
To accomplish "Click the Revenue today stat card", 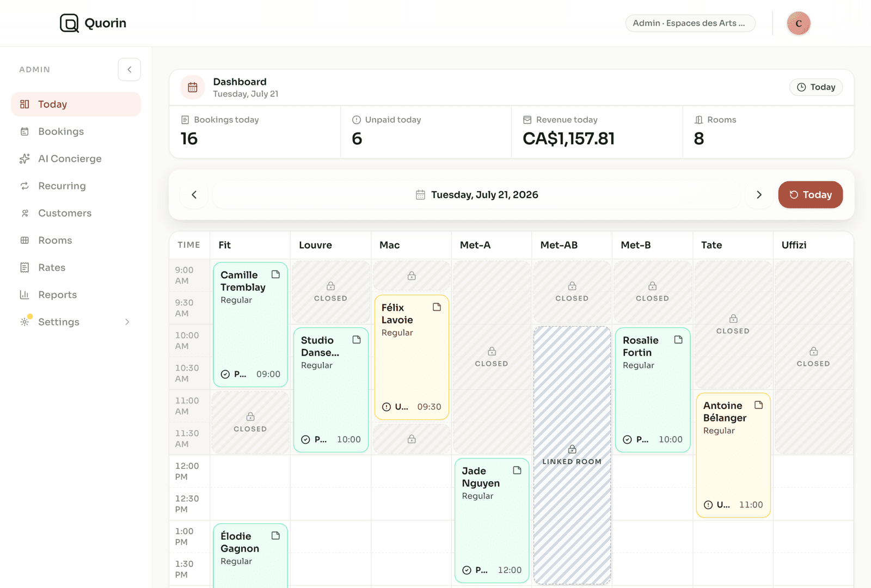I will click(597, 132).
